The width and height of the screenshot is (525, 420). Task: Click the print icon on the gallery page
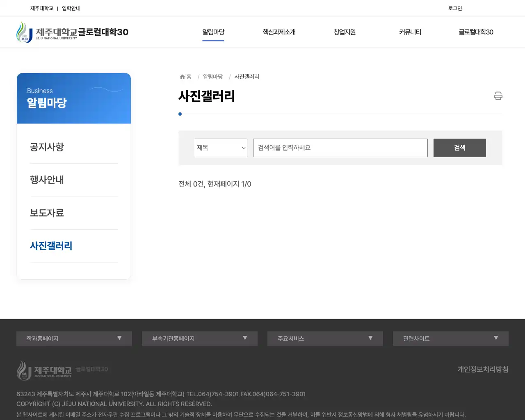coord(498,96)
